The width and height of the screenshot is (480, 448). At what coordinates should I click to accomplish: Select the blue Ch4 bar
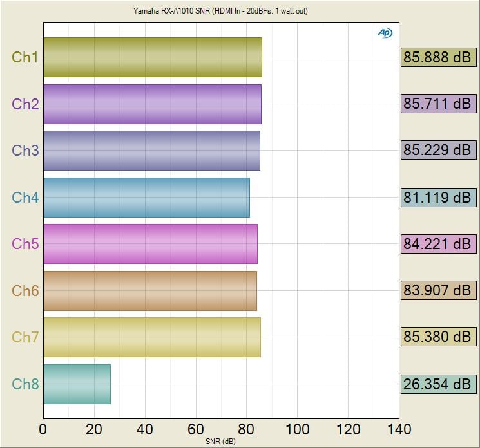(146, 197)
